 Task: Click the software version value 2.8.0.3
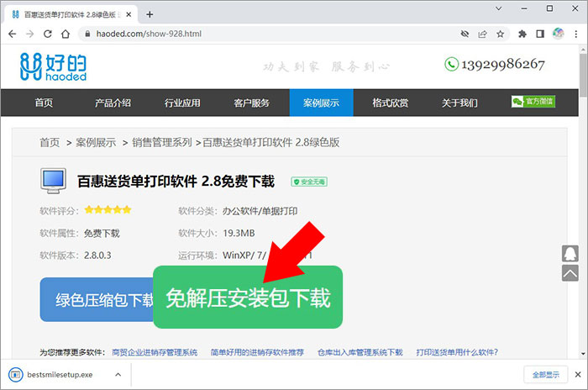click(97, 256)
